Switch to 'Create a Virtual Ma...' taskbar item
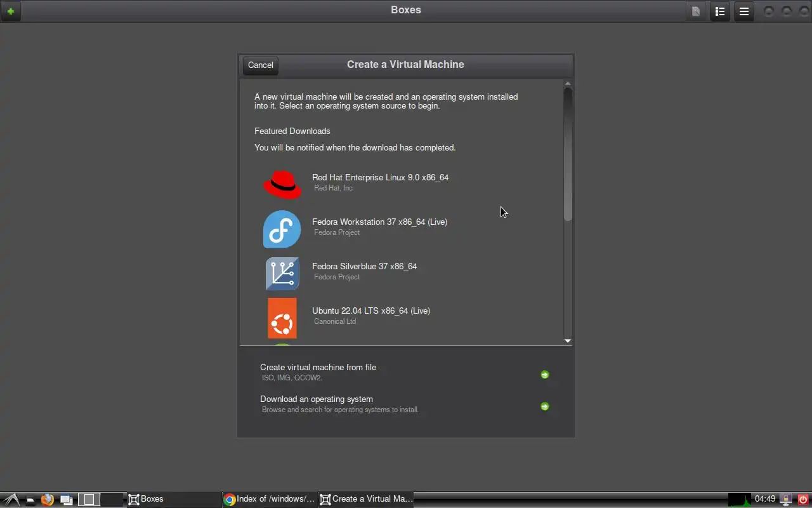The image size is (812, 508). point(366,499)
